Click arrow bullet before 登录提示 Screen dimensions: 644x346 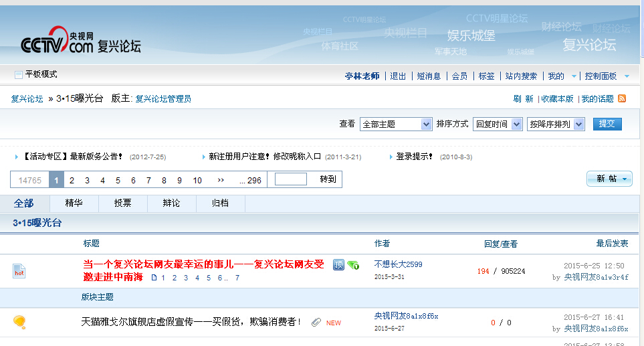391,157
